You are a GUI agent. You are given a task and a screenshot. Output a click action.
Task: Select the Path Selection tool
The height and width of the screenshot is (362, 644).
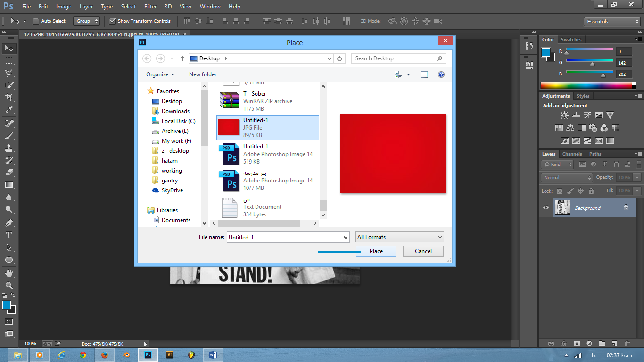point(9,247)
